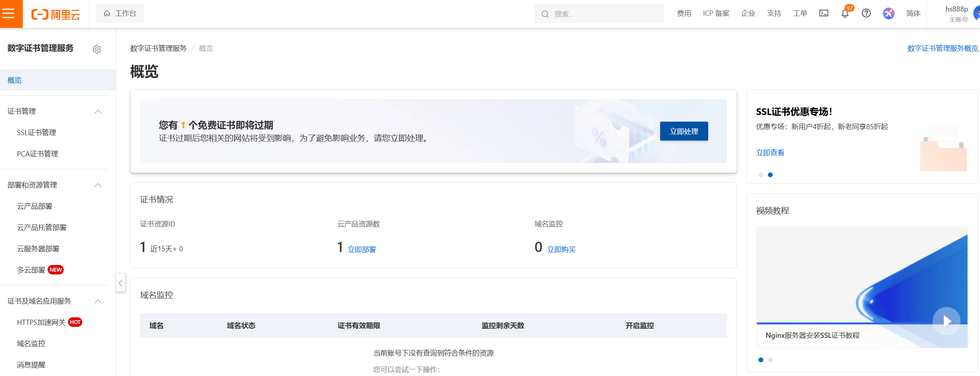Select second dot of promotion carousel
This screenshot has width=980, height=376.
[x=770, y=175]
